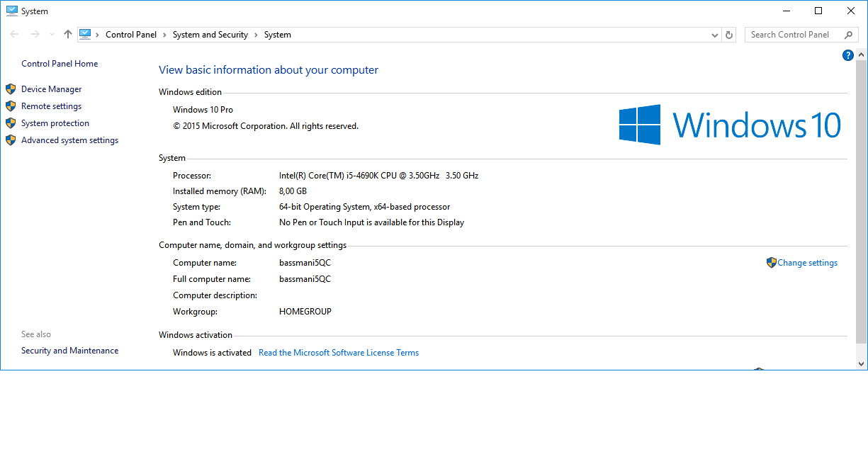
Task: Open the blue Help question mark icon
Action: tap(847, 55)
